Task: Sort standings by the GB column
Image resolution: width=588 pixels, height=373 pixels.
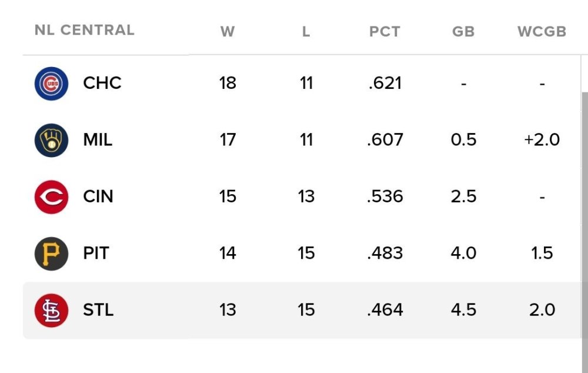Action: pos(464,32)
